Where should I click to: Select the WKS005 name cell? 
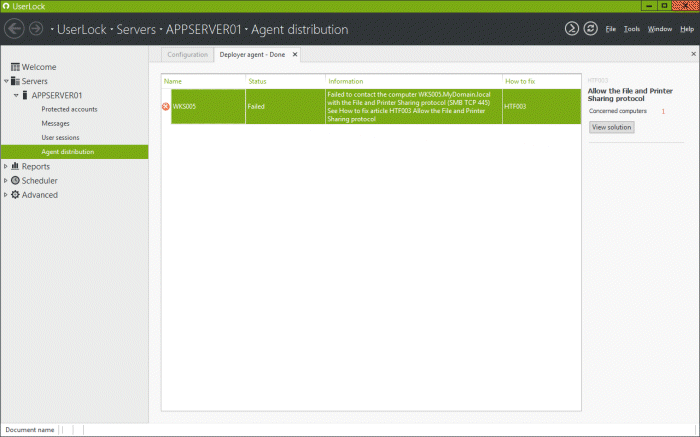coord(208,106)
